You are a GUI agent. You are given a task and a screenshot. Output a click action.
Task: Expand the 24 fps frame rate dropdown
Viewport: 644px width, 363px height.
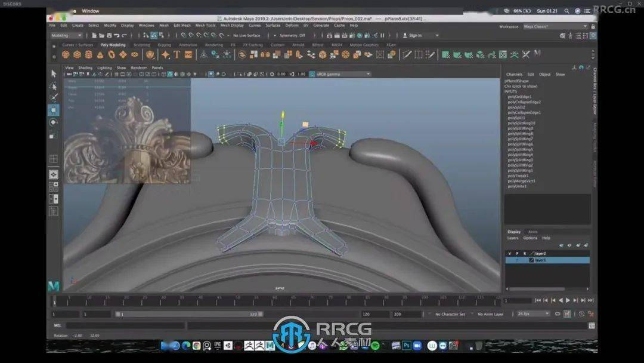click(532, 314)
